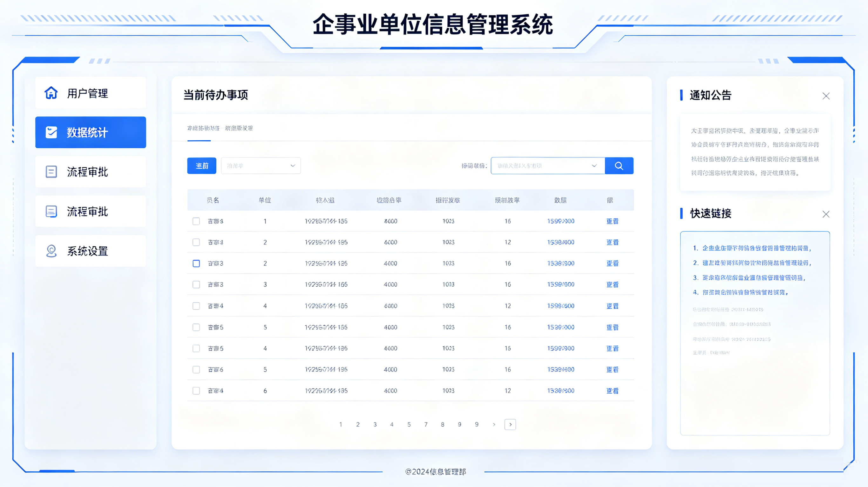The height and width of the screenshot is (487, 868).
Task: Tick the checkbox of the 单位 5 row named ending 5
Action: pyautogui.click(x=196, y=327)
